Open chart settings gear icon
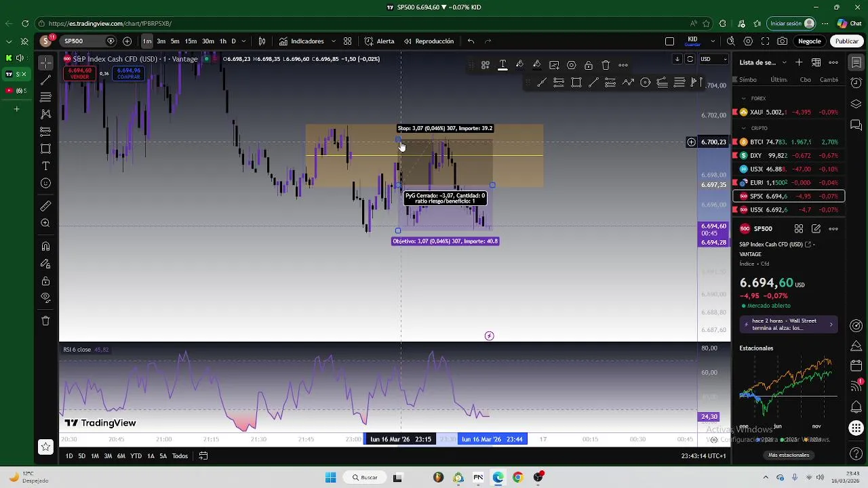 click(749, 41)
